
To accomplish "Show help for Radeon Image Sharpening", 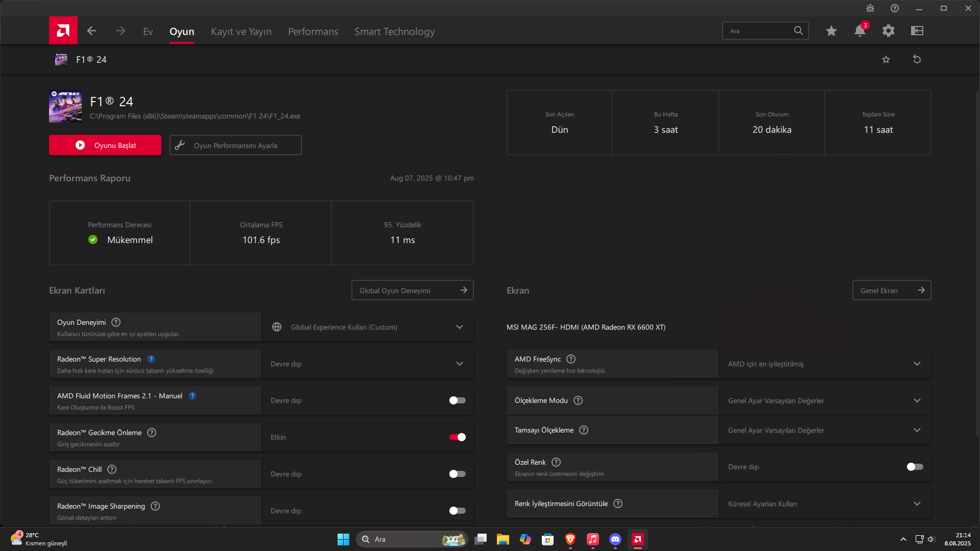I will (155, 506).
